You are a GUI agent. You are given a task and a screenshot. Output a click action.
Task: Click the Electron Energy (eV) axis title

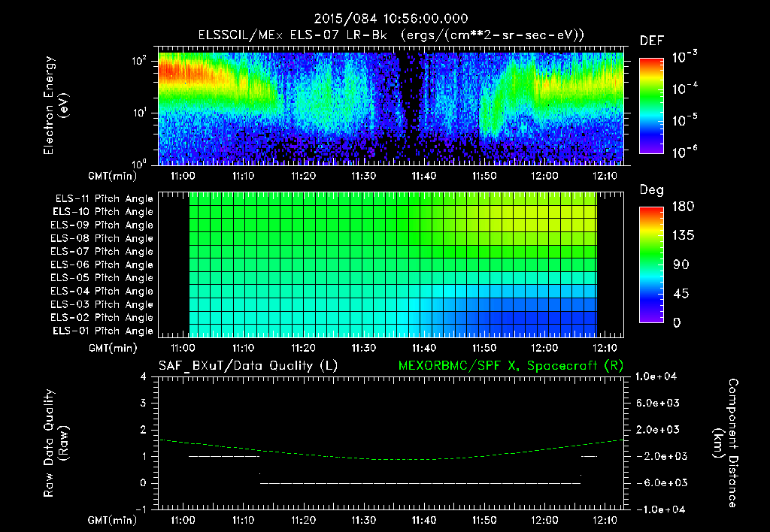pyautogui.click(x=56, y=105)
